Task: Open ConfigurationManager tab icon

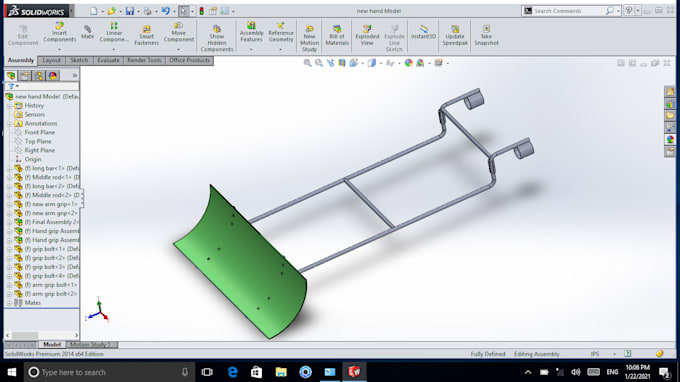Action: (x=39, y=76)
